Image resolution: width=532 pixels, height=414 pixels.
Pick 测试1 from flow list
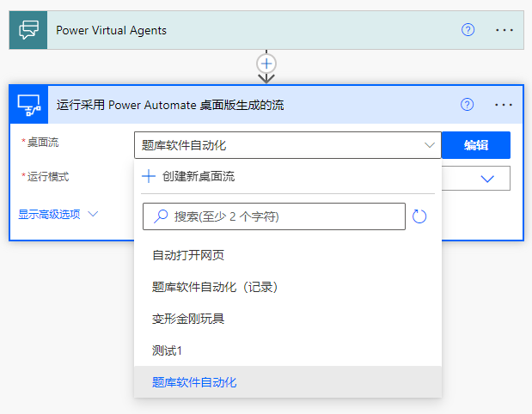(x=168, y=350)
